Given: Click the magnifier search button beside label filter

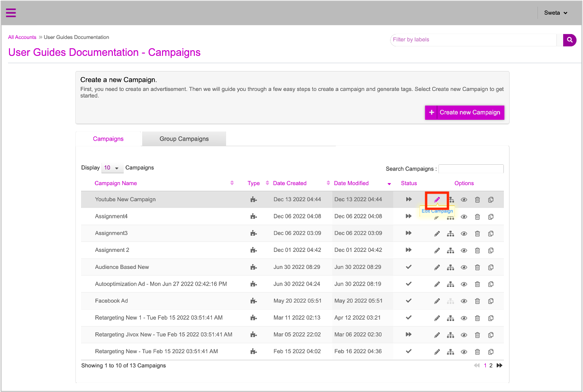Looking at the screenshot, I should click(569, 40).
